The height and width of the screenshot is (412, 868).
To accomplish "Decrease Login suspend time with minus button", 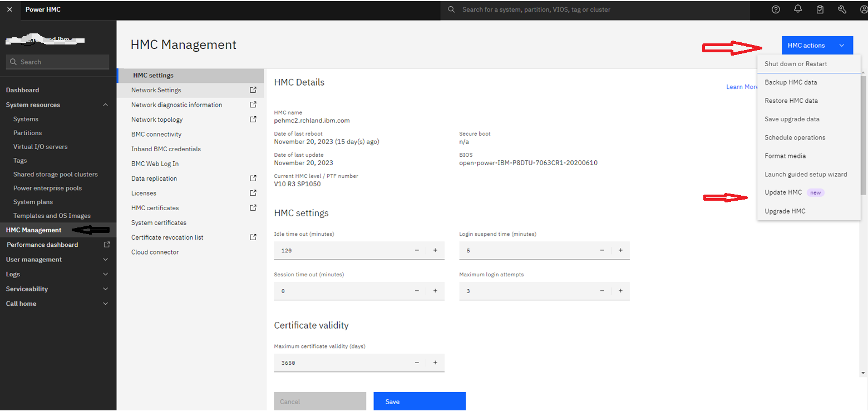I will point(602,250).
